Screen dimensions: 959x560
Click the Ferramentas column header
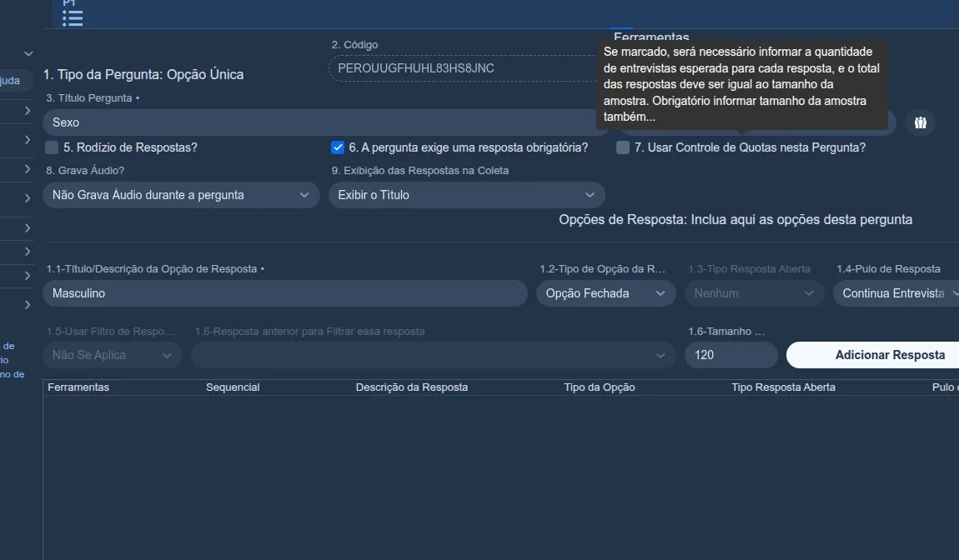pos(78,387)
